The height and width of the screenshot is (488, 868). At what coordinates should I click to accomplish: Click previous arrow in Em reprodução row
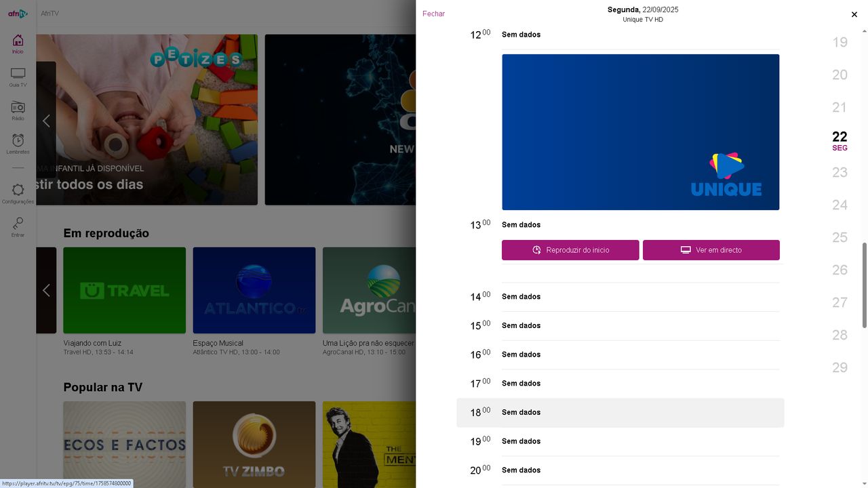pos(46,290)
